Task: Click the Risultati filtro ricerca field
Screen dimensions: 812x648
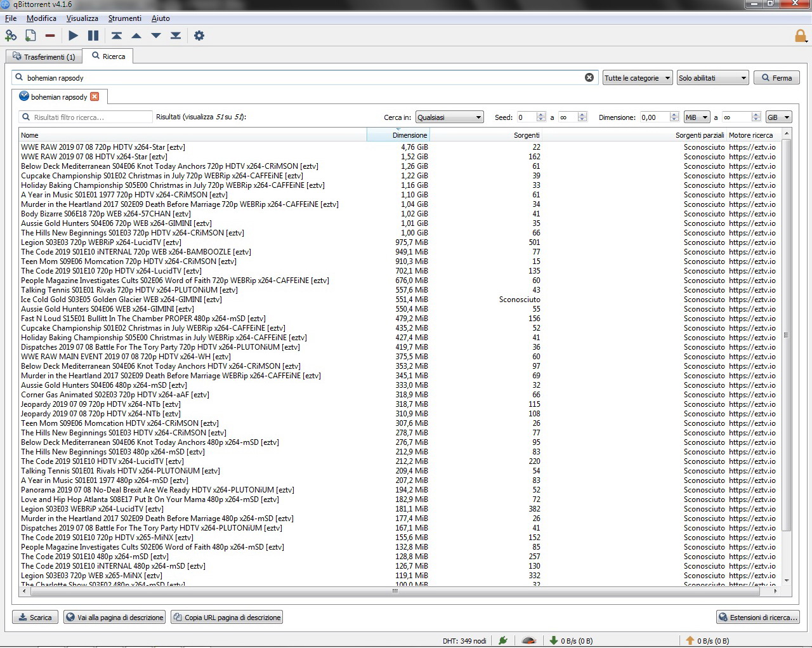Action: tap(86, 117)
